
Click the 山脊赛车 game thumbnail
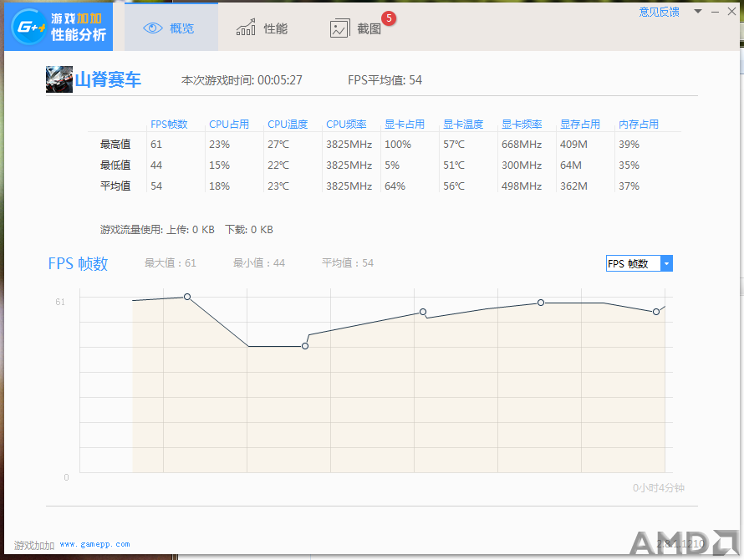(59, 79)
